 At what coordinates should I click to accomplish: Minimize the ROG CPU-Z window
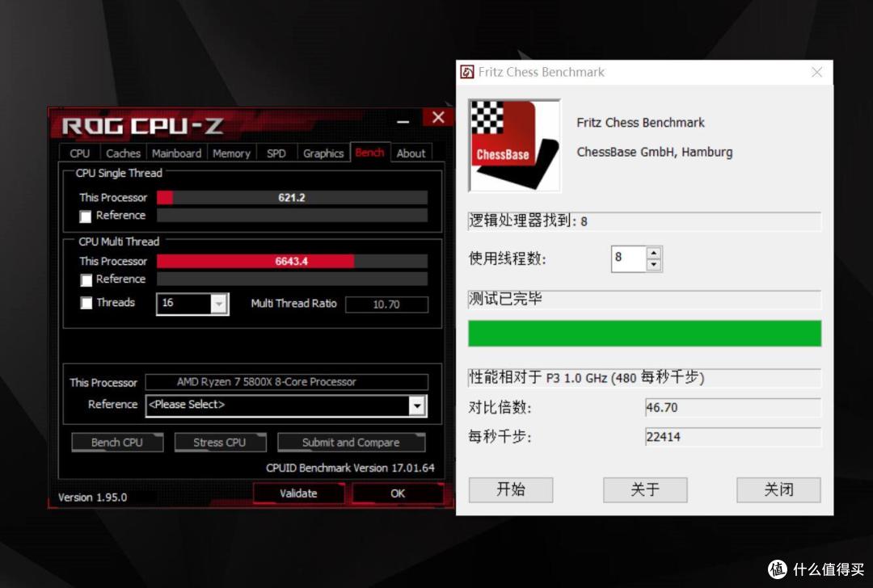click(403, 120)
